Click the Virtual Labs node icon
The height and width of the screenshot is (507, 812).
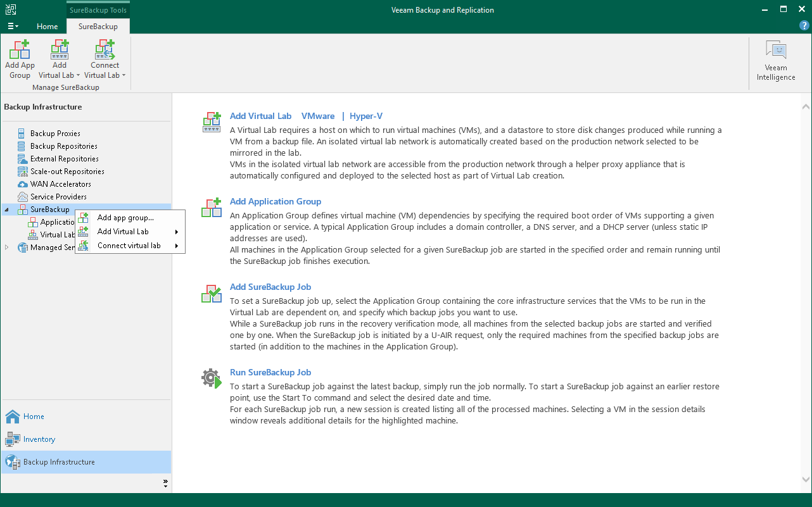coord(33,235)
